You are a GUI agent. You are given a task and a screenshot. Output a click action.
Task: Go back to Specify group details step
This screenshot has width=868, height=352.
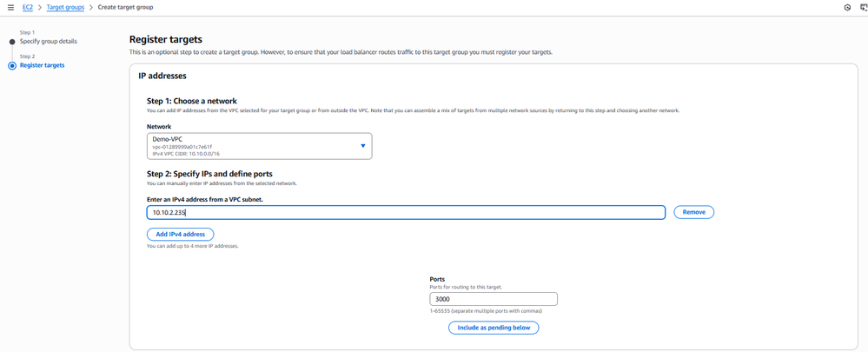(x=48, y=41)
